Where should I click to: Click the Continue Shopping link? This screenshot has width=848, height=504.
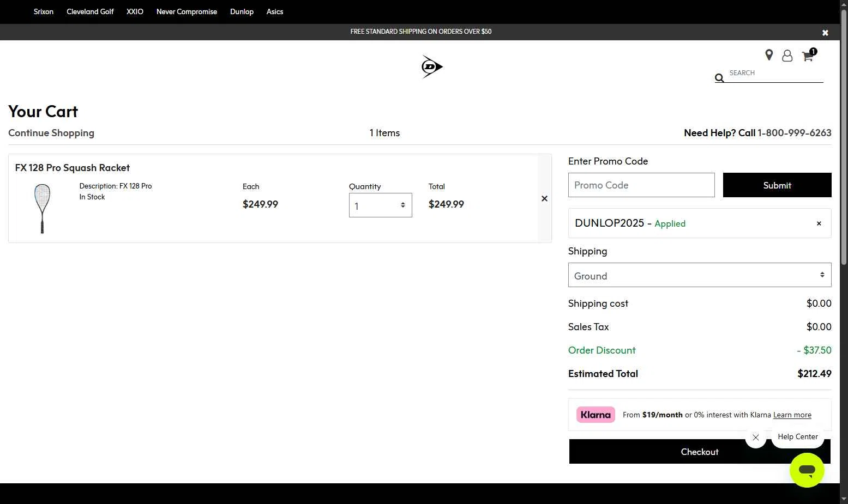click(51, 133)
